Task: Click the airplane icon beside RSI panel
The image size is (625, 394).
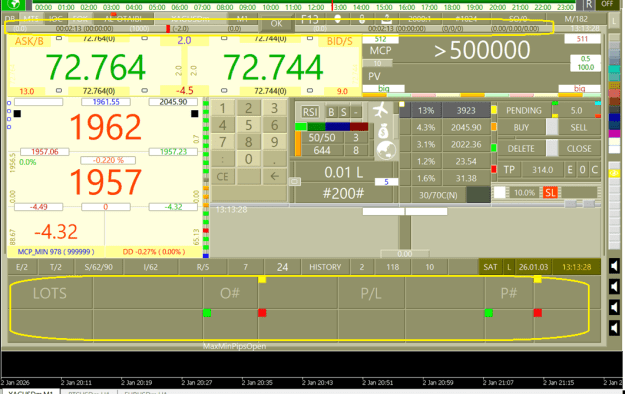Action: pos(381,110)
